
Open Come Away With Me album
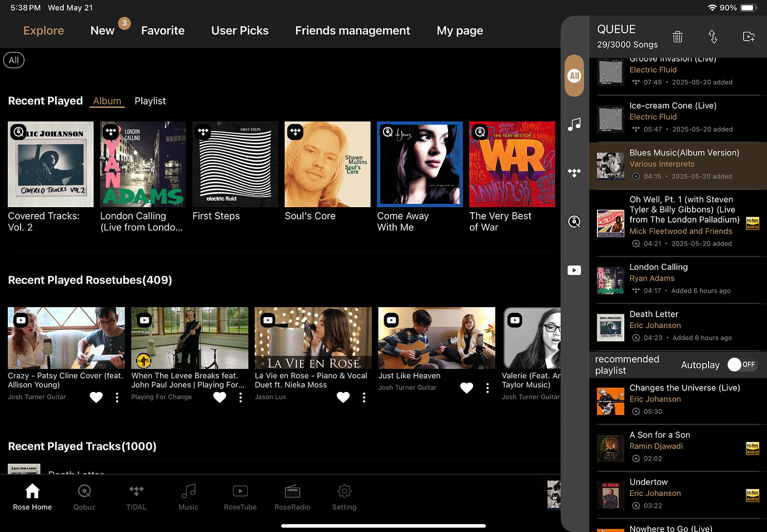click(x=420, y=164)
